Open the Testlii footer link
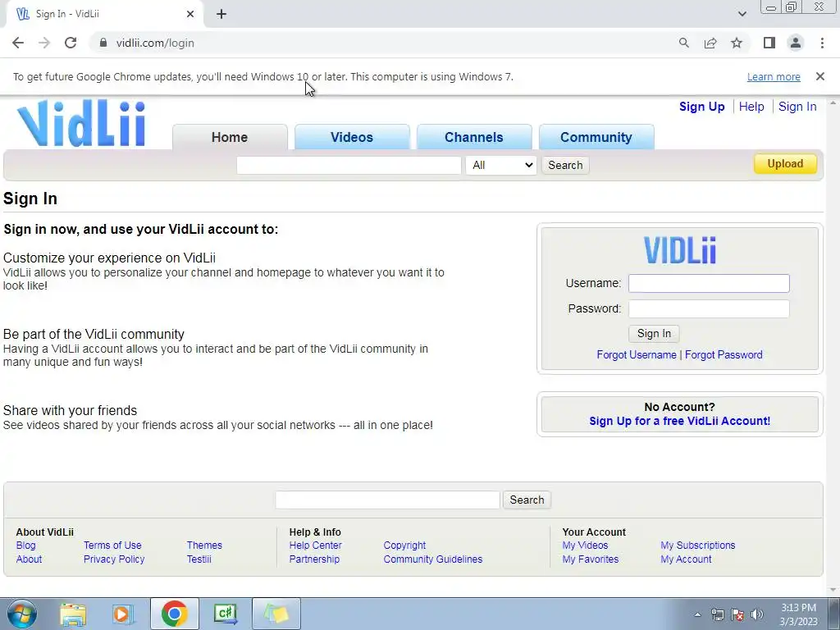 199,559
